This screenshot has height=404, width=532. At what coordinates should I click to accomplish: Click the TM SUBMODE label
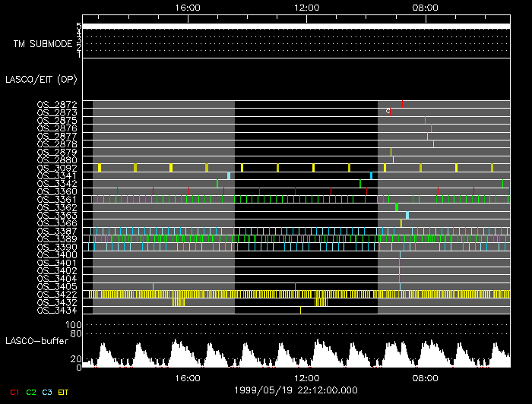[x=43, y=44]
